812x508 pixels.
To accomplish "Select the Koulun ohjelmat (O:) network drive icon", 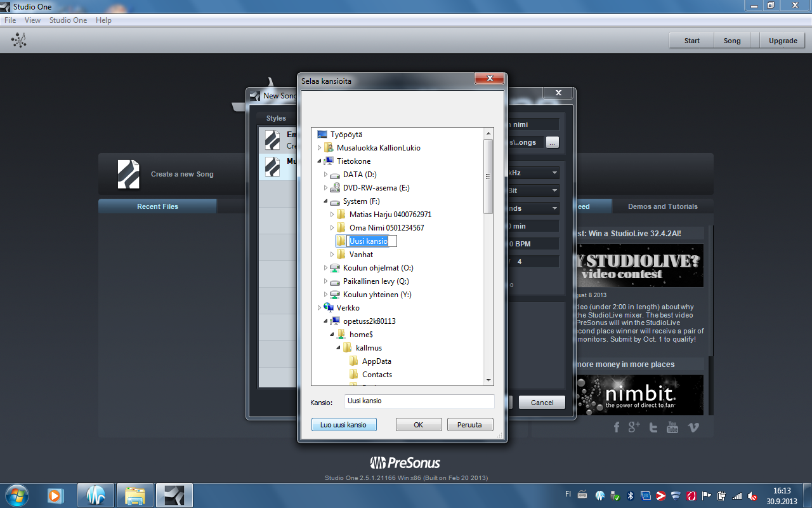I will pos(335,268).
